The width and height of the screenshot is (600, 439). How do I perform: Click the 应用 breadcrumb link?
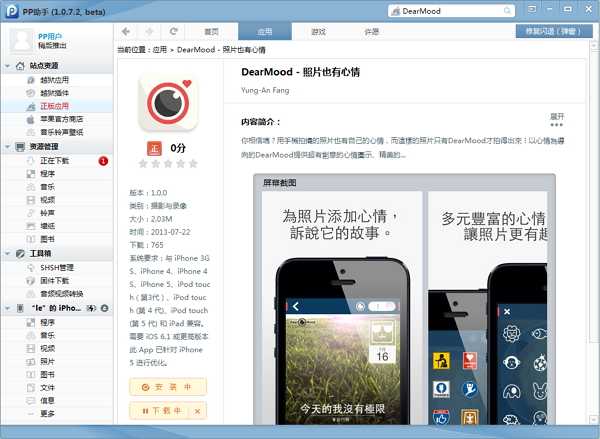160,50
